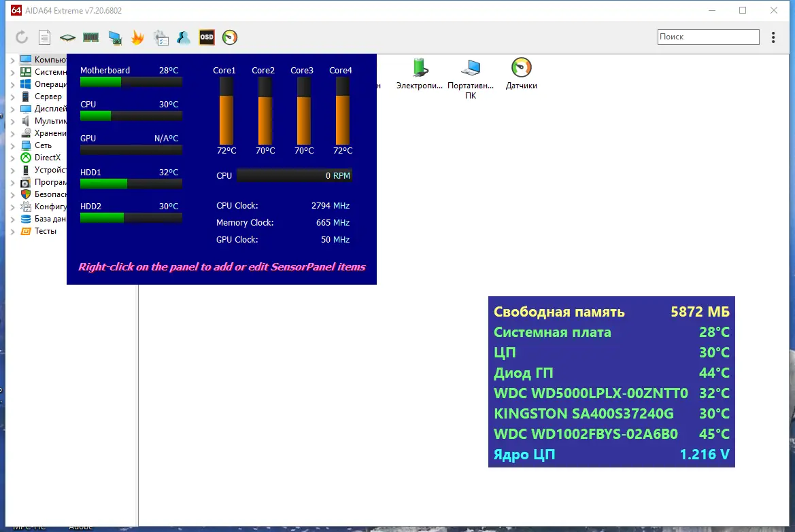Viewport: 795px width, 532px height.
Task: Select the Тесты benchmark icon in tree
Action: (x=25, y=231)
